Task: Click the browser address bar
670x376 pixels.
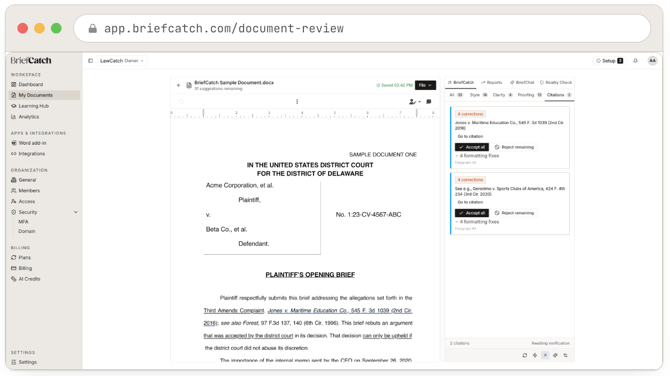Action: [x=362, y=29]
